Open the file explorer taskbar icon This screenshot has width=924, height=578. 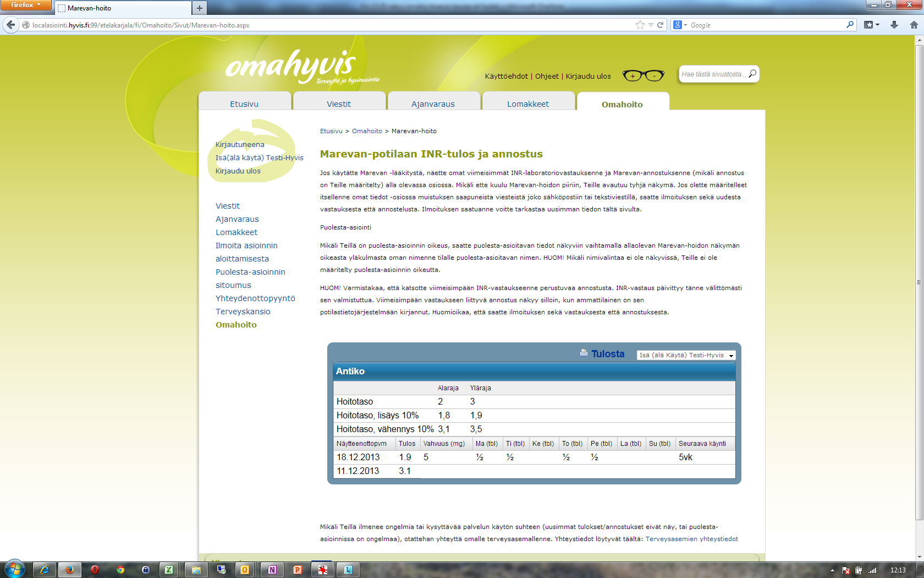pyautogui.click(x=196, y=570)
